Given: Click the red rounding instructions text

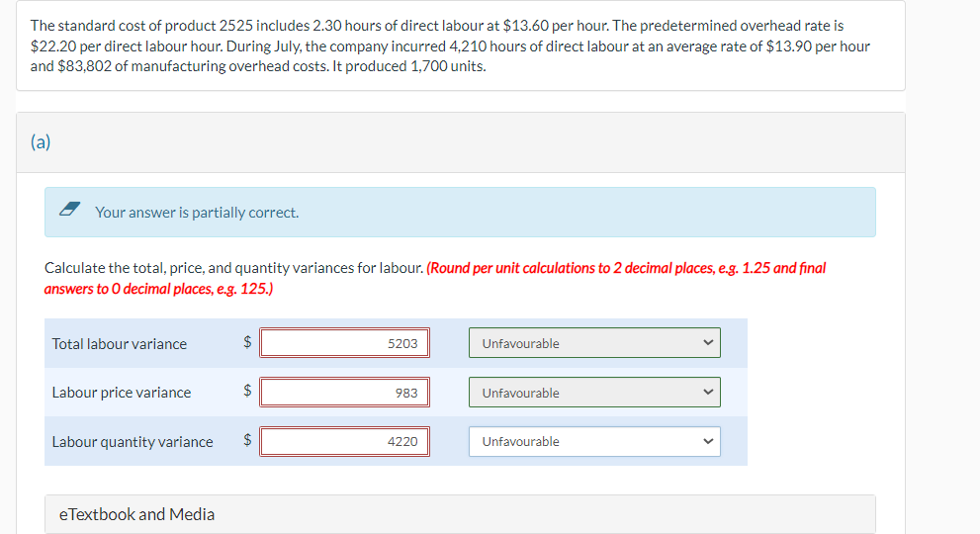Looking at the screenshot, I should 435,278.
